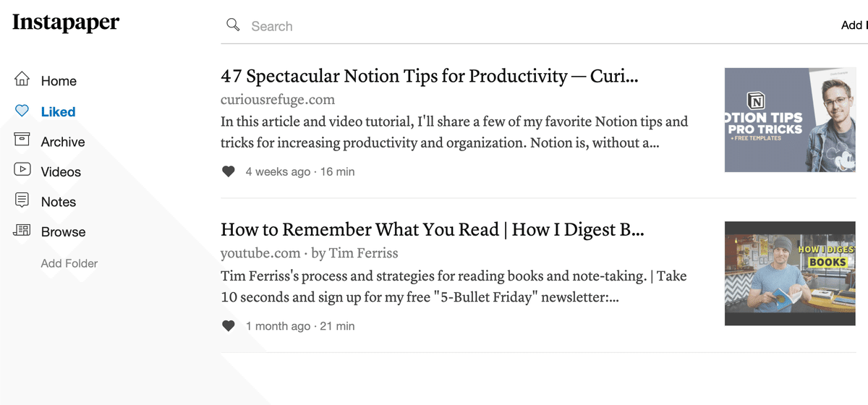Visit curiousrefuge.com source link
868x405 pixels.
tap(278, 100)
